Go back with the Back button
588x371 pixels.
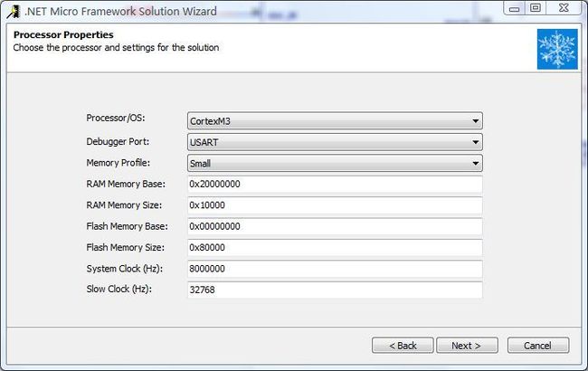coord(403,345)
